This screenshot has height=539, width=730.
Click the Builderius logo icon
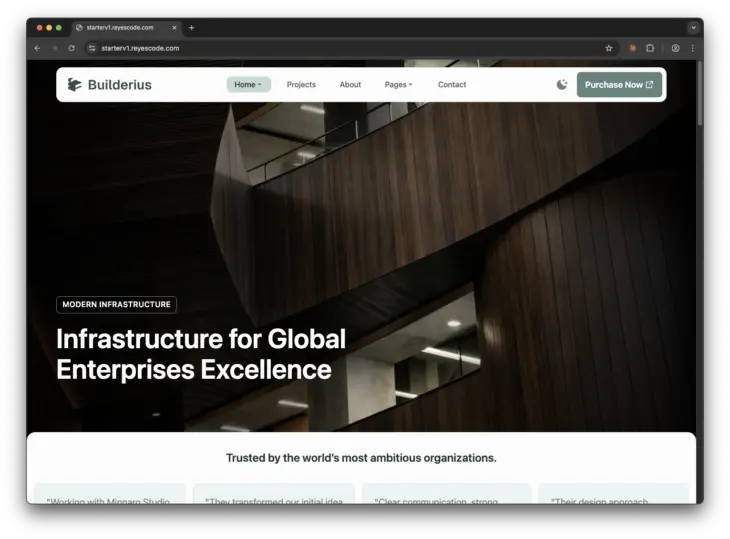pyautogui.click(x=75, y=85)
